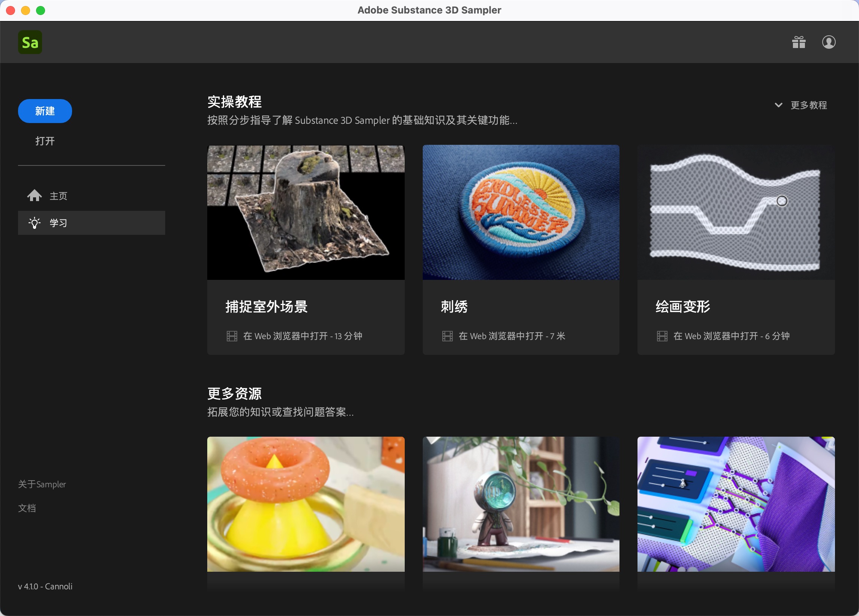Screen dimensions: 859x616
Task: Click the Adobe Substance 3D Sampler window title
Action: coord(429,10)
